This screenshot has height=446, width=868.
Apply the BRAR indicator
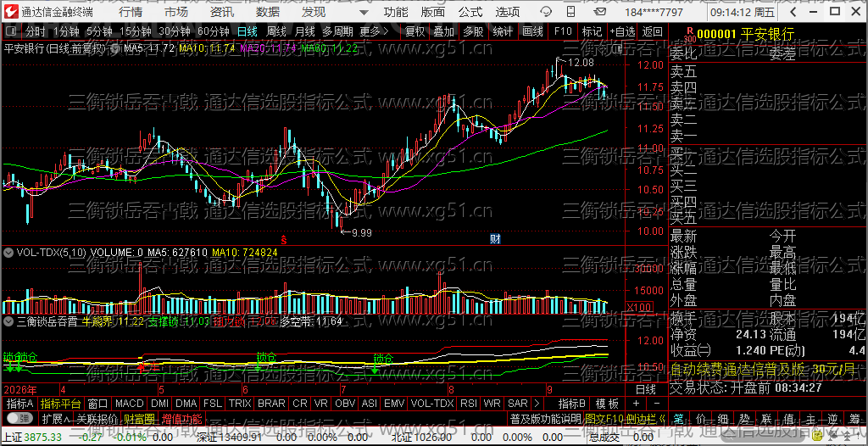point(272,404)
